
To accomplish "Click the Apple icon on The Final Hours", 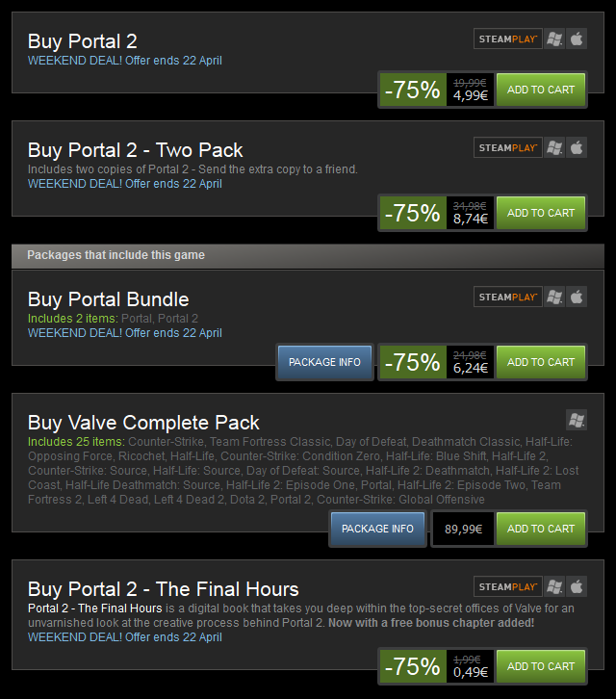I will coord(577,586).
